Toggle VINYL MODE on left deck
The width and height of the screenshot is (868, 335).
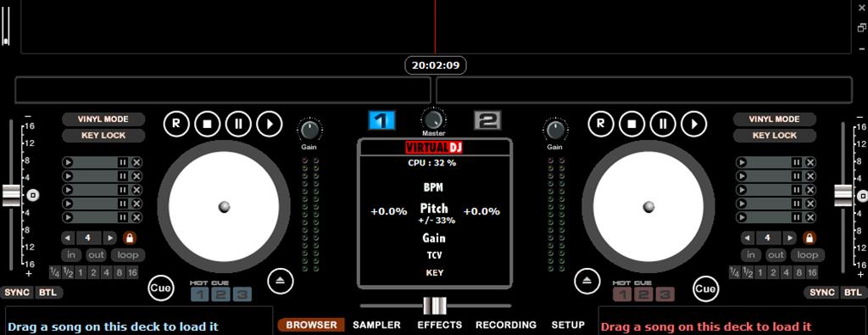[x=103, y=119]
